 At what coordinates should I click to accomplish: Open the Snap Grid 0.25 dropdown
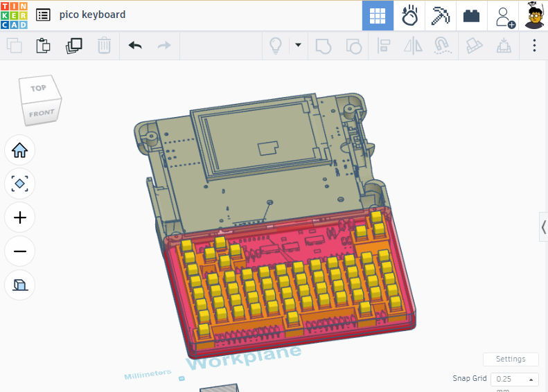pos(515,379)
